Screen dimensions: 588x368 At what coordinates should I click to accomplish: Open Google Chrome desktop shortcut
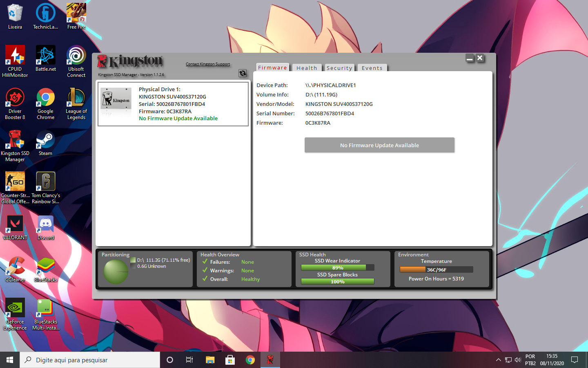(46, 103)
